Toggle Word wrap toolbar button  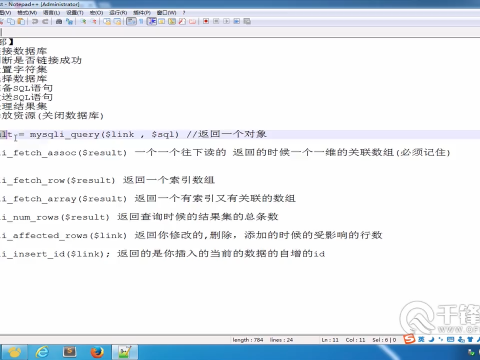(x=132, y=21)
